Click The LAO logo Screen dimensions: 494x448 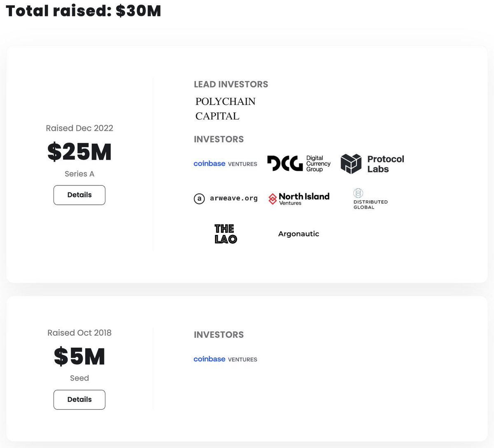[x=226, y=234]
